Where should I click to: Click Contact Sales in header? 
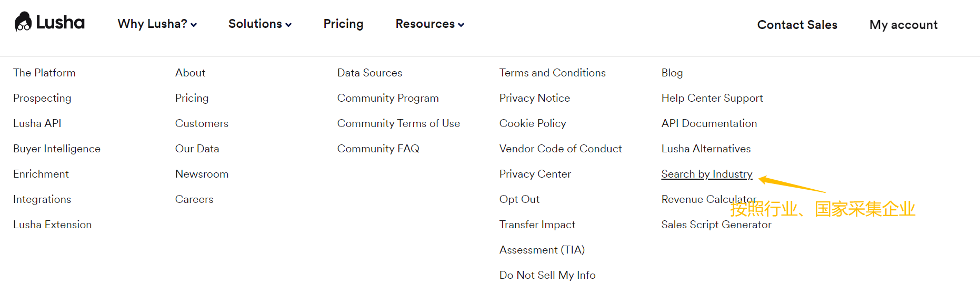797,25
